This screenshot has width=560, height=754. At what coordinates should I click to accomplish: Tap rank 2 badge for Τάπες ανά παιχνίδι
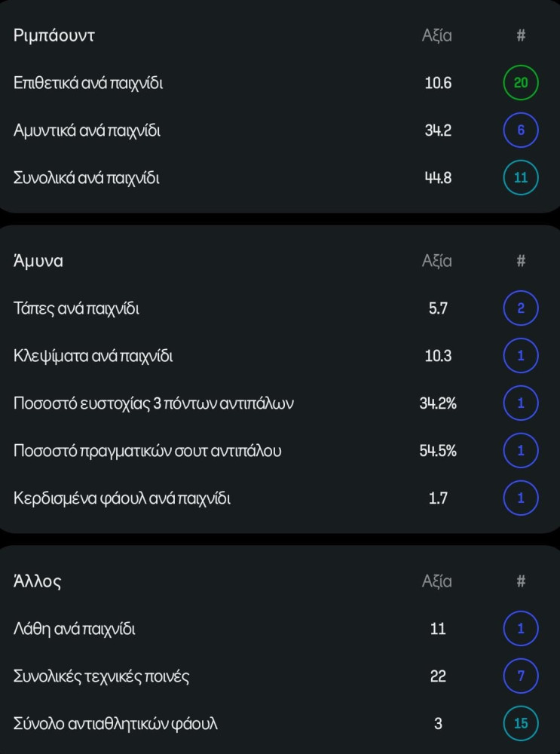521,308
